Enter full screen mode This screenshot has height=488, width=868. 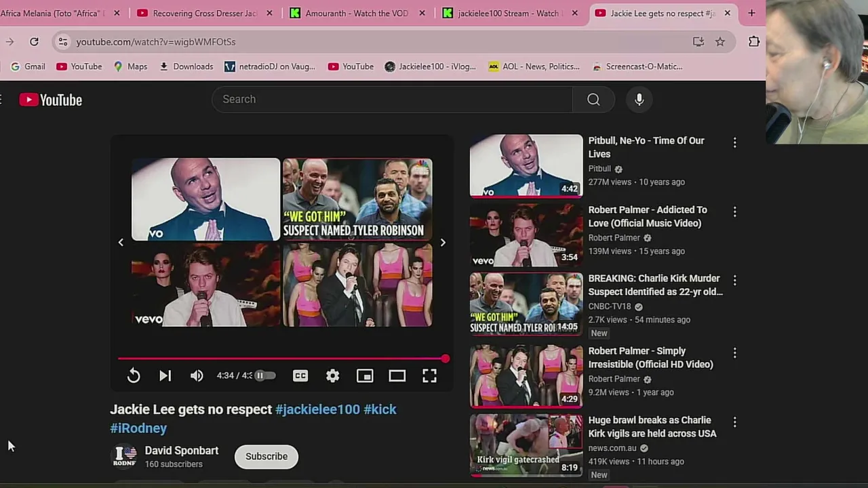(429, 375)
